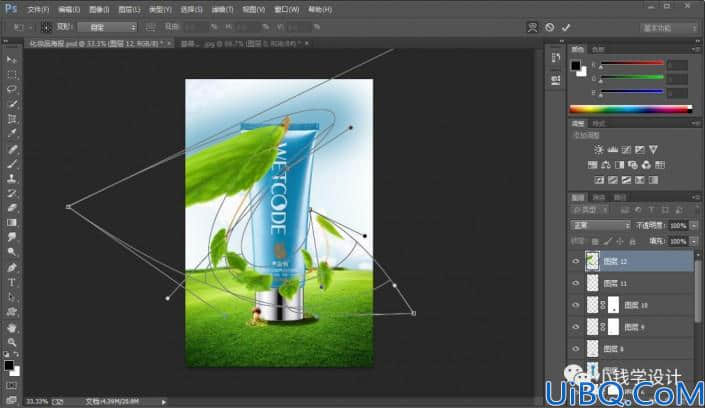705x408 pixels.
Task: Open the 文件(F) menu
Action: 38,9
